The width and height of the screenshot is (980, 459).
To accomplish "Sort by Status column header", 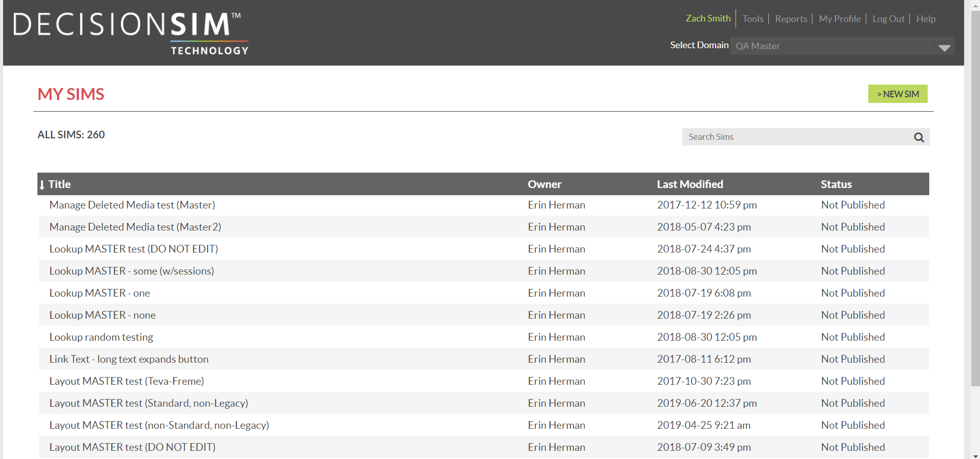I will click(836, 184).
